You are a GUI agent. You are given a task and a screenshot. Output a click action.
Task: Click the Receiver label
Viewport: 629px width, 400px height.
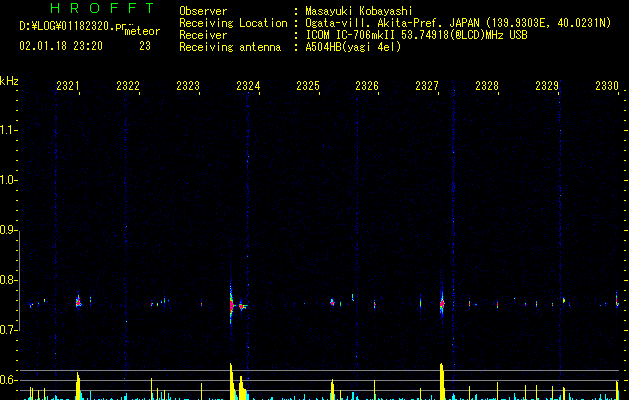(x=203, y=35)
